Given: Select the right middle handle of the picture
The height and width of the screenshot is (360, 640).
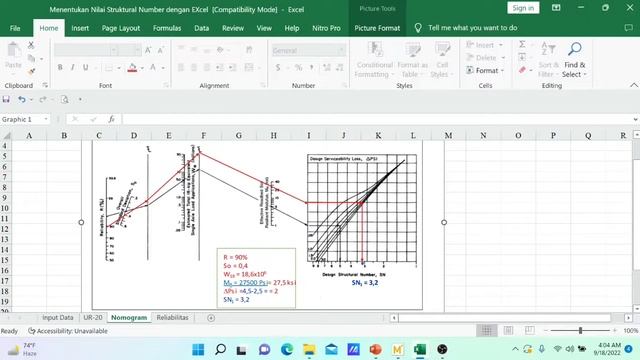Looking at the screenshot, I should coord(444,222).
